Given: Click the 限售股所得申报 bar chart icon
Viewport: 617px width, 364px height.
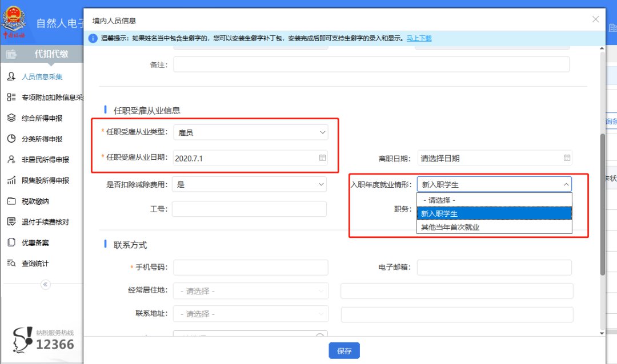Looking at the screenshot, I should [x=11, y=180].
